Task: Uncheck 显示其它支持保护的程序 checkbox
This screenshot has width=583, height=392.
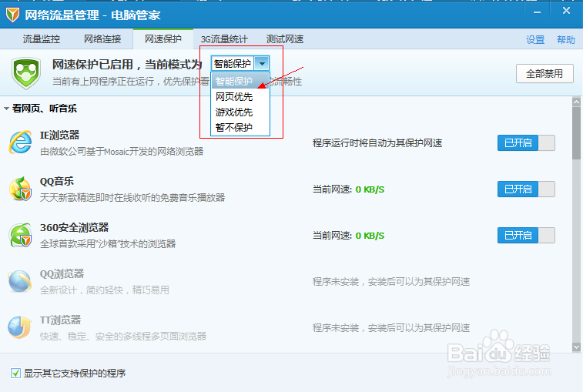Action: [x=15, y=373]
